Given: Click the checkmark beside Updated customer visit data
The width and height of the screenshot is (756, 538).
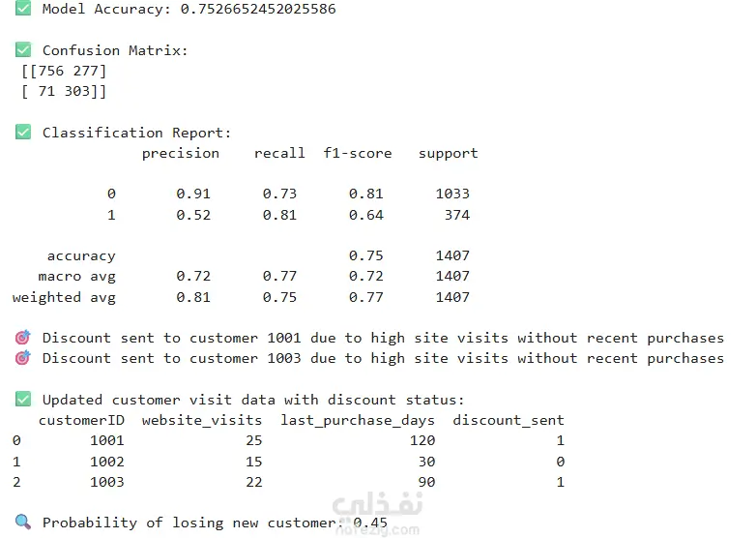Looking at the screenshot, I should [23, 400].
